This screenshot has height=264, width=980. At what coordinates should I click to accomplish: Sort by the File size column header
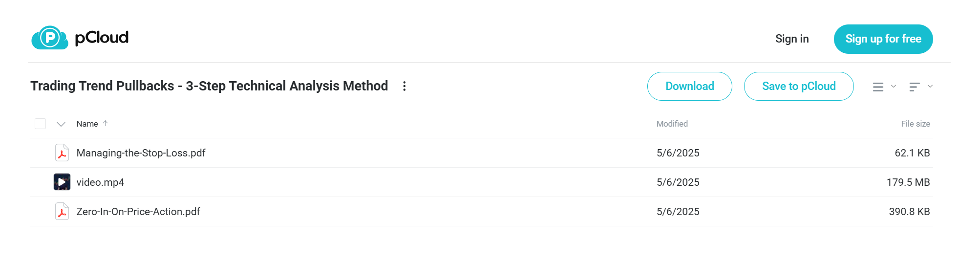tap(916, 124)
